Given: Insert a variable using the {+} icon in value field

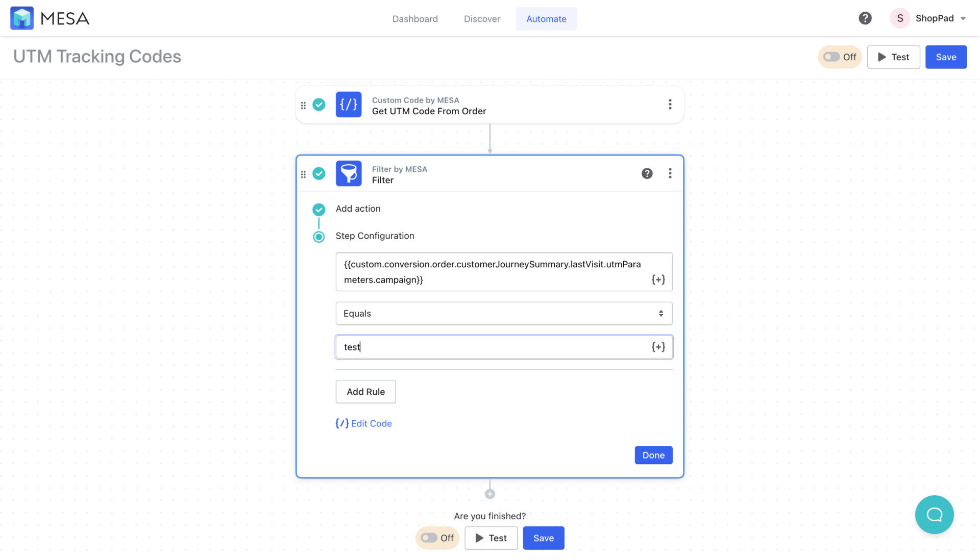Looking at the screenshot, I should pos(658,347).
